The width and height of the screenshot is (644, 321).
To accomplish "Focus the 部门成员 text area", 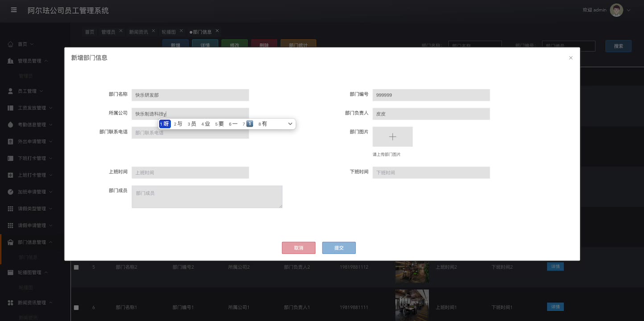I will (207, 197).
